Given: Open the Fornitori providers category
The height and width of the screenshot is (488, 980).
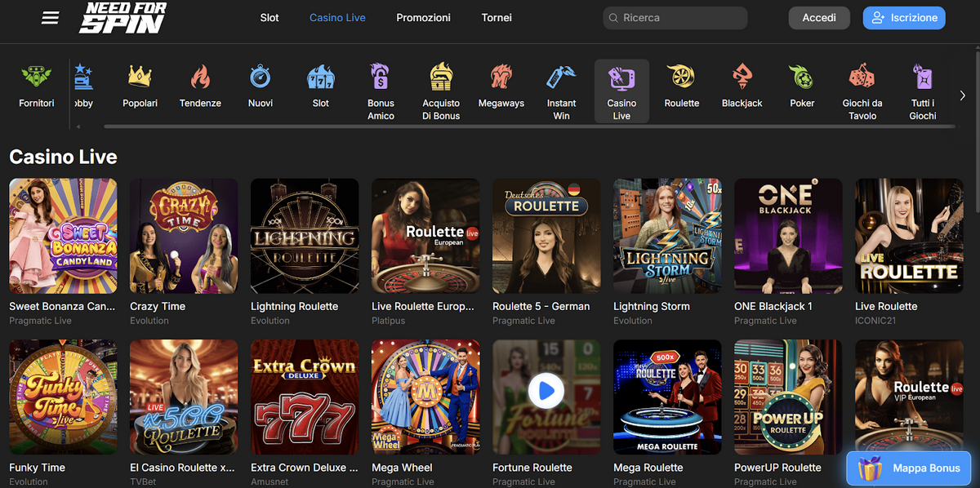Looking at the screenshot, I should click(x=37, y=87).
